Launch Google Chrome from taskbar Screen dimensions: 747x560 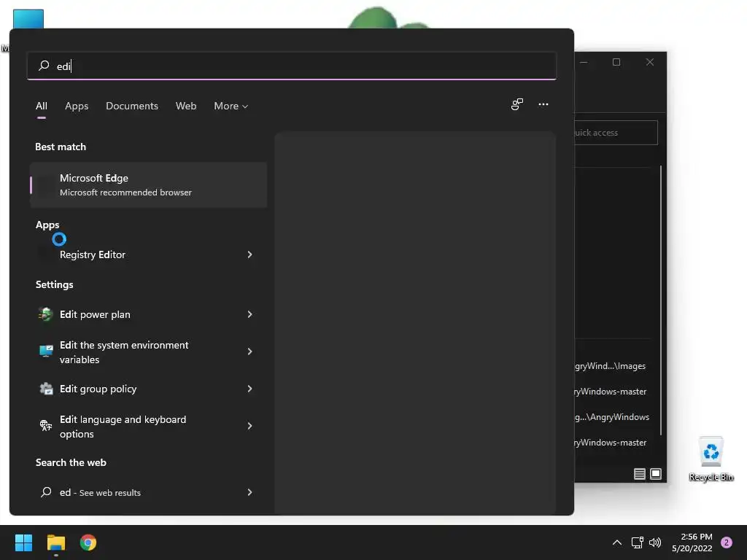click(88, 542)
